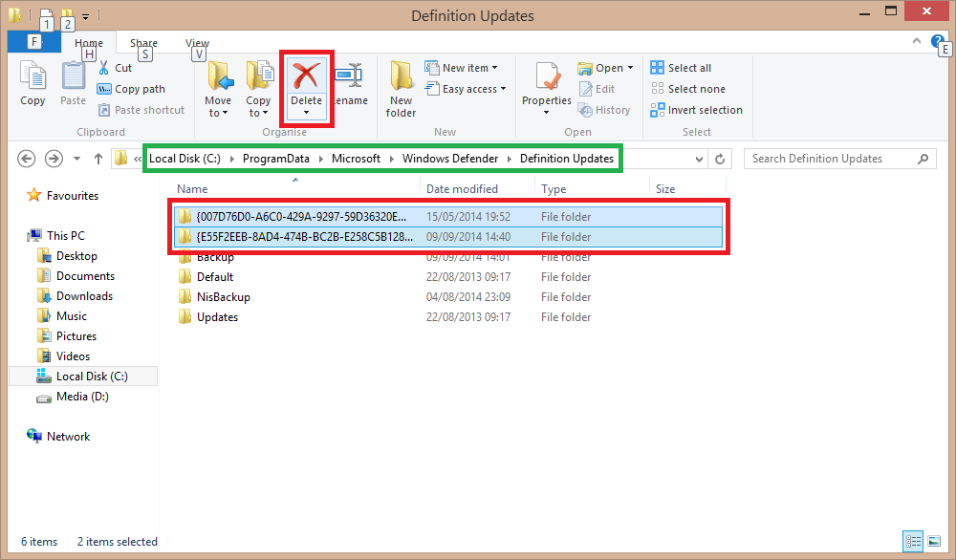
Task: Switch to Details view in status bar
Action: [x=913, y=541]
